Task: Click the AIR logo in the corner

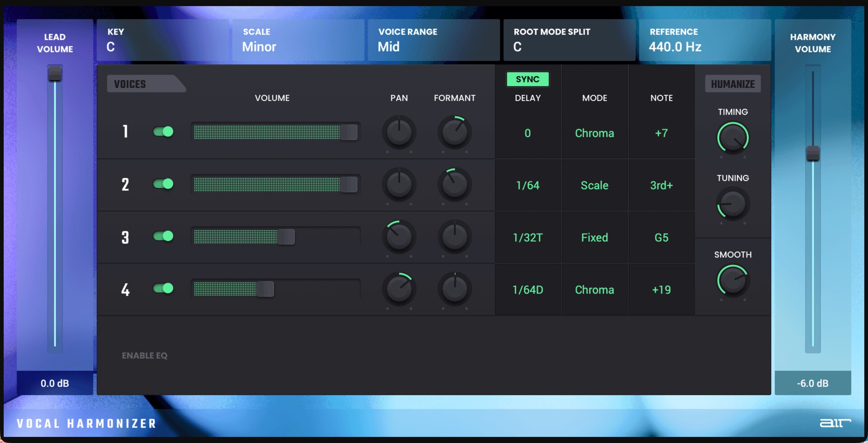Action: pos(835,423)
